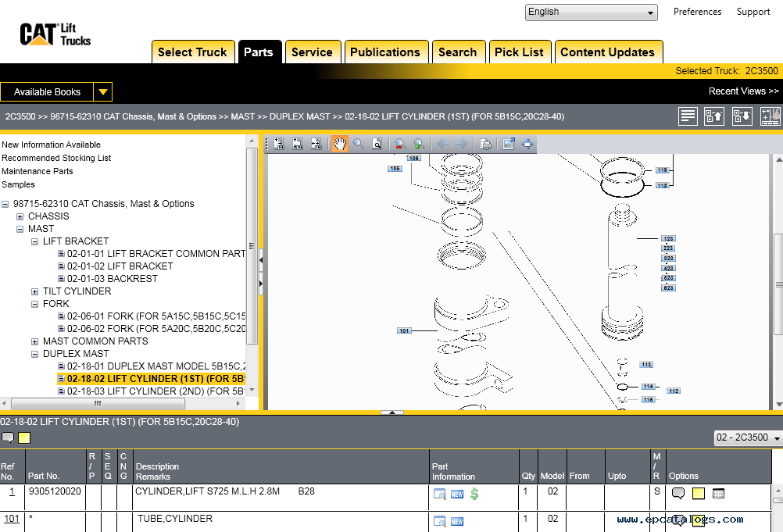783x532 pixels.
Task: Open price info for CYLINDER,LIFT part
Action: pos(474,494)
